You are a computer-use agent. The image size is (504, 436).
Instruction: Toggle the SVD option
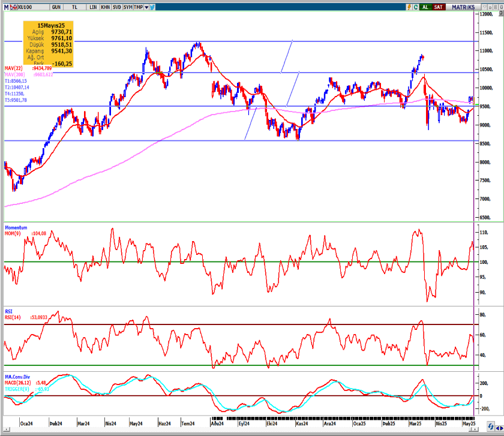pyautogui.click(x=117, y=7)
